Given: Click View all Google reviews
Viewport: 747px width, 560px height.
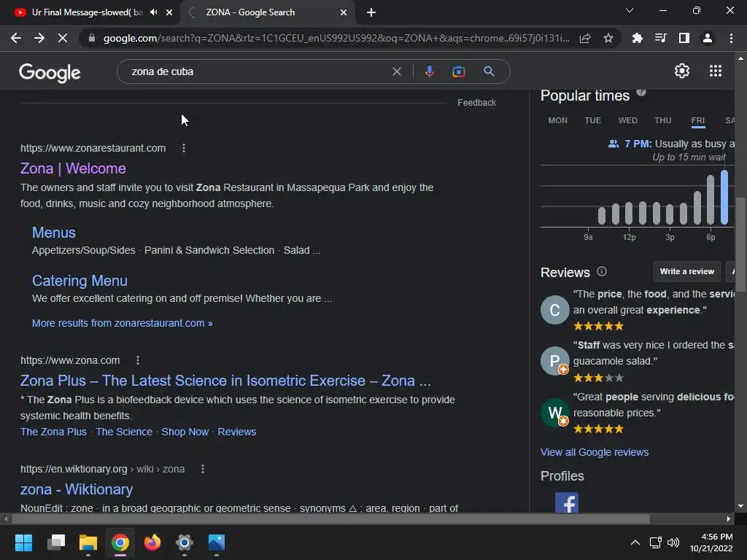Looking at the screenshot, I should (594, 452).
